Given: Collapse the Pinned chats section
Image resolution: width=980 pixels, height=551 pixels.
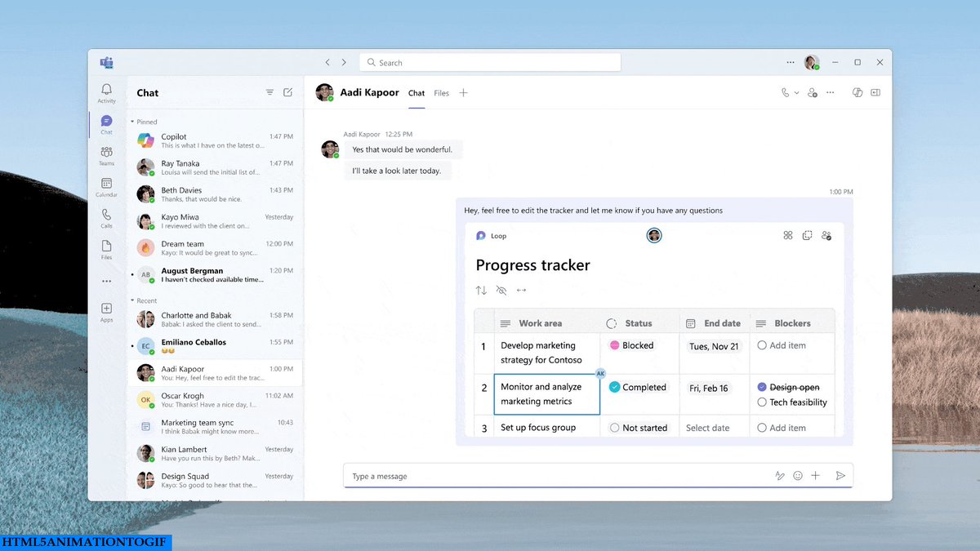Looking at the screenshot, I should tap(132, 122).
